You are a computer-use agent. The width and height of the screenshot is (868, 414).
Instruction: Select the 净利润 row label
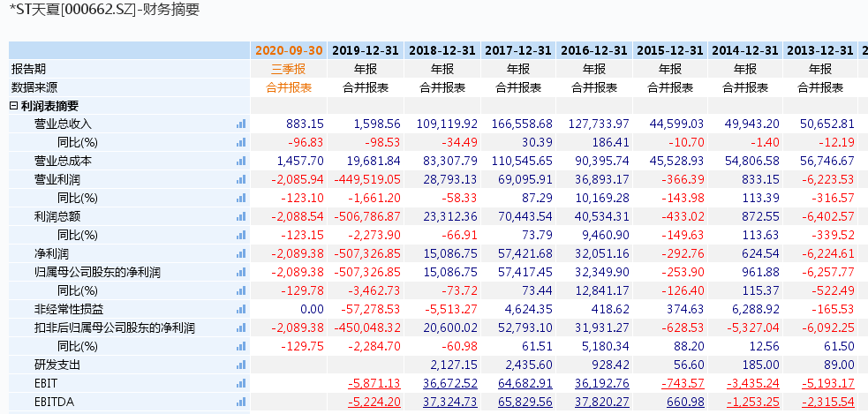coord(51,253)
